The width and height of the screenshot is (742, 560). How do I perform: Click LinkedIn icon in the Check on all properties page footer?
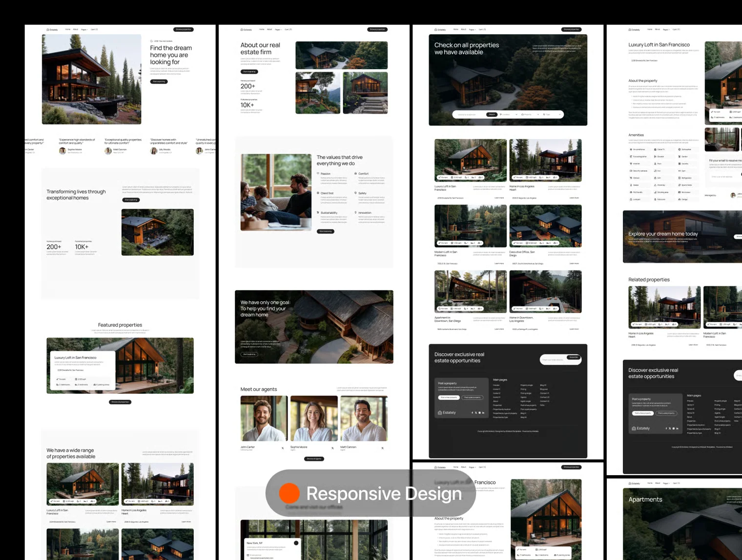coord(484,413)
